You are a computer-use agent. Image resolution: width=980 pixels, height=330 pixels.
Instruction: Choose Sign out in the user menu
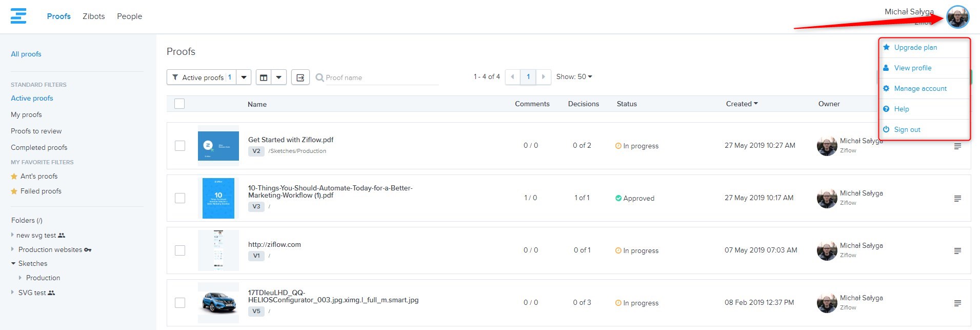coord(907,130)
